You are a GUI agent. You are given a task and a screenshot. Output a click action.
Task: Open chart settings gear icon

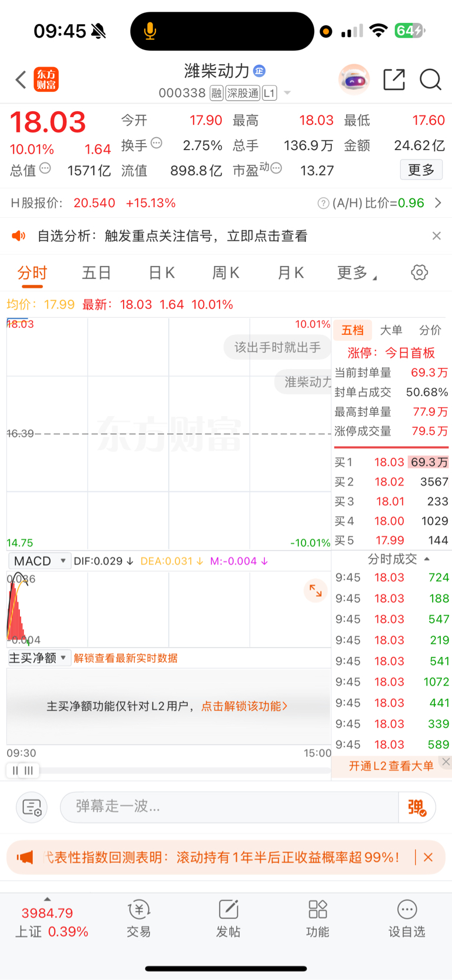click(419, 273)
